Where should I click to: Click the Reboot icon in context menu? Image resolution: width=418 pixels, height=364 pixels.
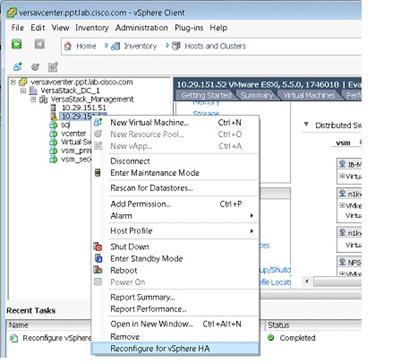(98, 270)
